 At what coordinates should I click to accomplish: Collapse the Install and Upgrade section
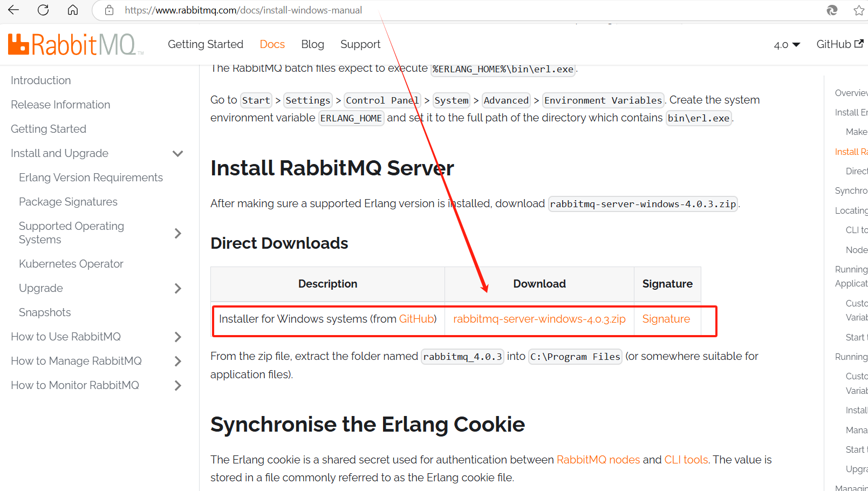(x=178, y=153)
